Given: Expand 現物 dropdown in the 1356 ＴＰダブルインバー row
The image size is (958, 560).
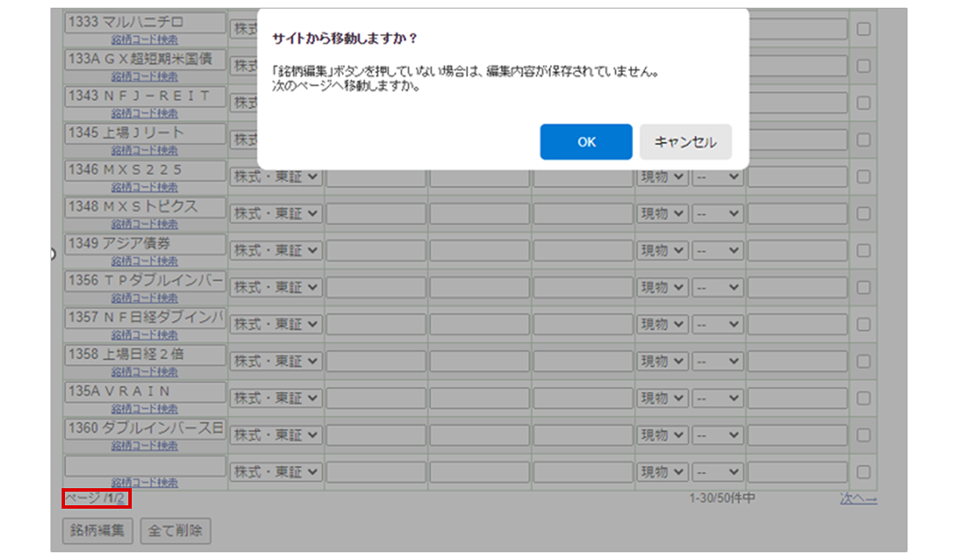Looking at the screenshot, I should pos(662,287).
